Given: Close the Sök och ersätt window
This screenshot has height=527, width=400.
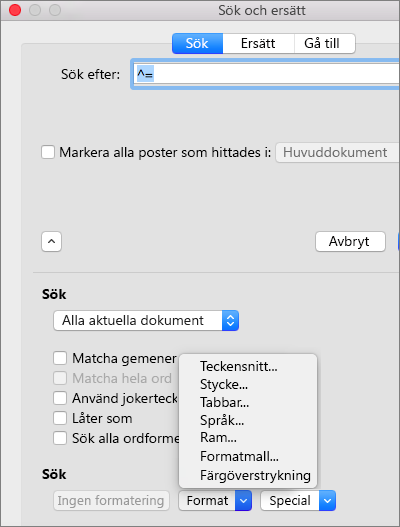Looking at the screenshot, I should (x=15, y=10).
